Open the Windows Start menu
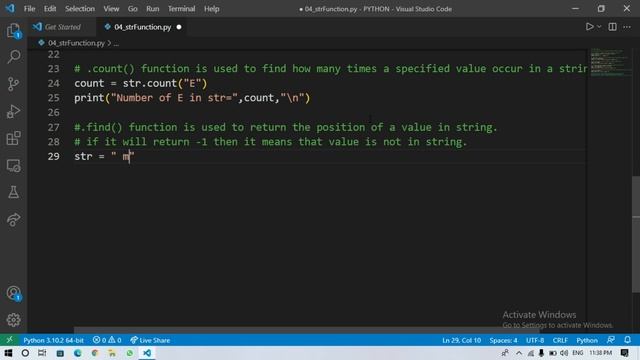The height and width of the screenshot is (360, 640). click(8, 353)
